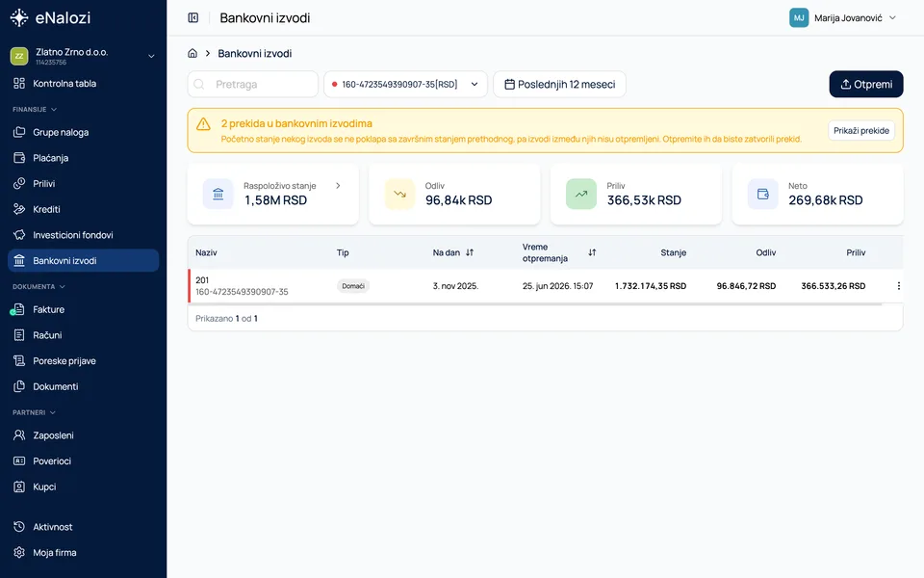Click the Naziv column header

[206, 252]
